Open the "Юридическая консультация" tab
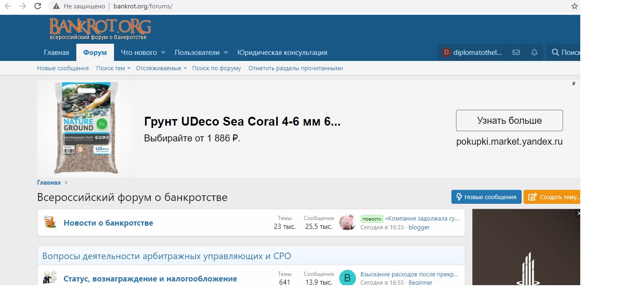 pos(282,53)
